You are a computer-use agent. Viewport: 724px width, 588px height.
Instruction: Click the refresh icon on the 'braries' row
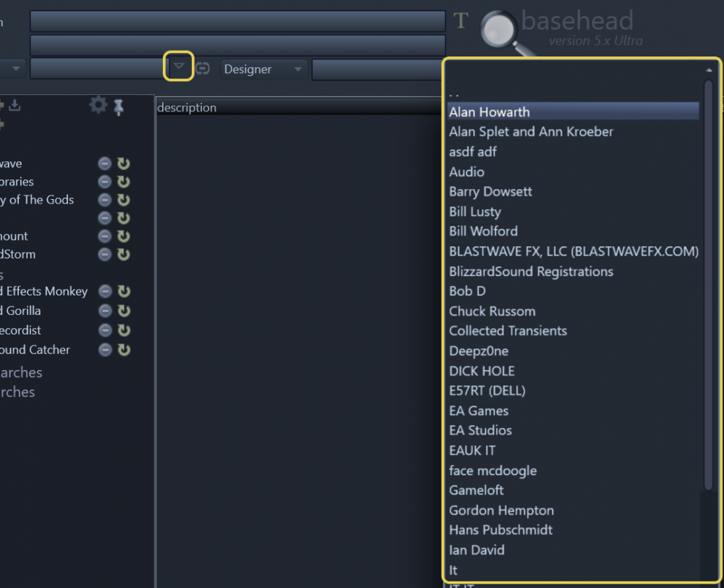tap(123, 182)
